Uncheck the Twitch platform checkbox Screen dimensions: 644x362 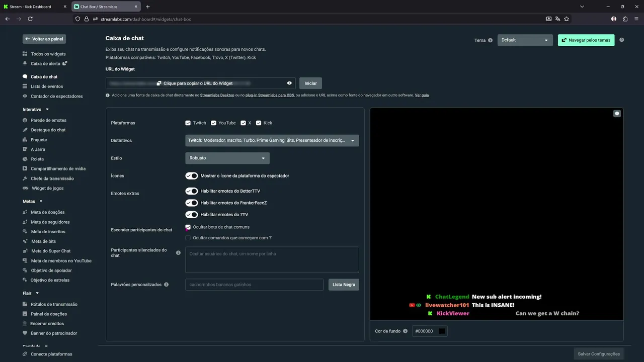(188, 123)
